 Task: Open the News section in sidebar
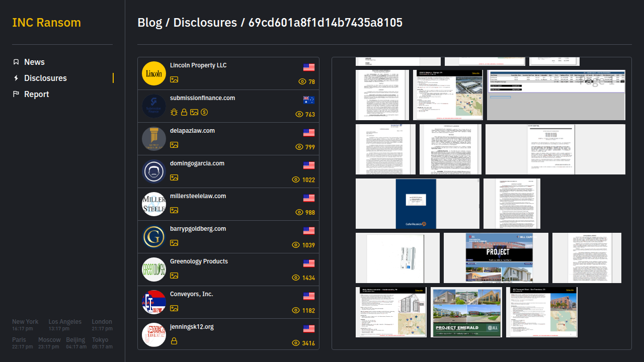pyautogui.click(x=34, y=62)
